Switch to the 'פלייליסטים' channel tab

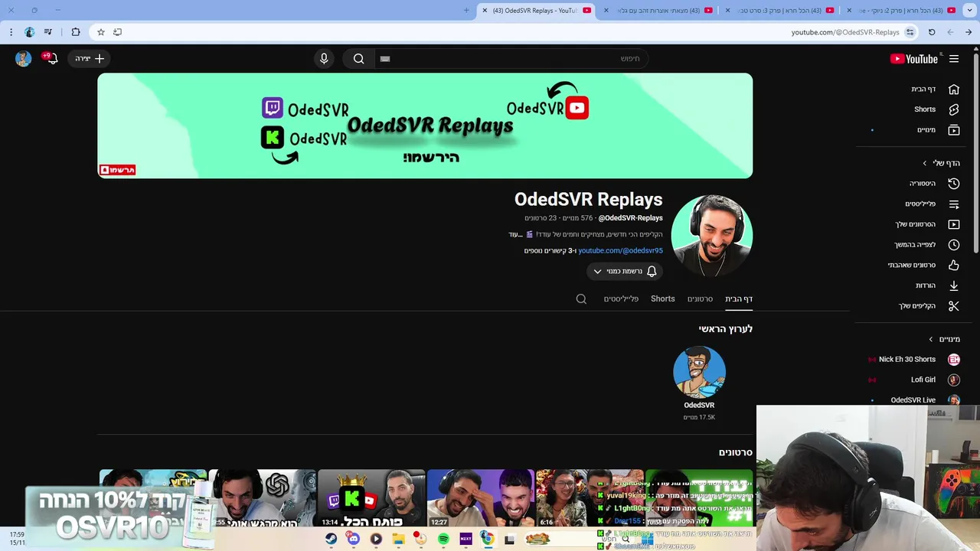click(621, 299)
